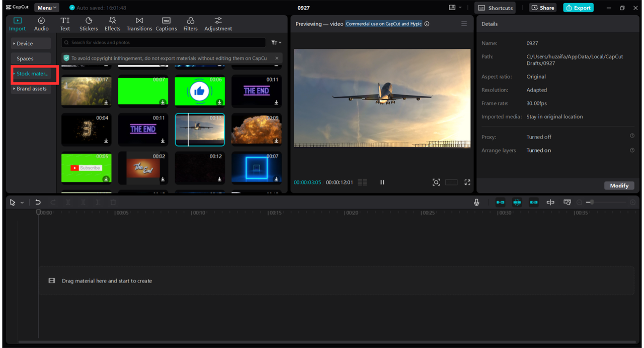Open the Captions tab
This screenshot has width=644, height=348.
pyautogui.click(x=166, y=24)
